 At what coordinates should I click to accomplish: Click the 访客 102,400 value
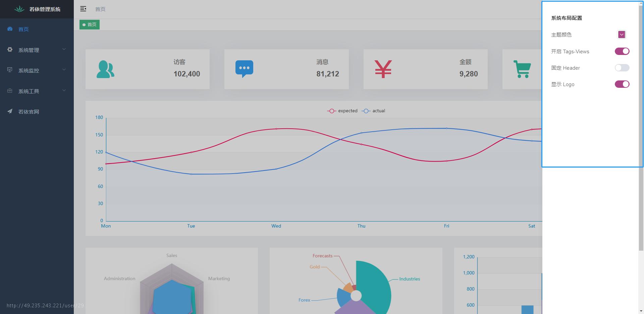186,74
